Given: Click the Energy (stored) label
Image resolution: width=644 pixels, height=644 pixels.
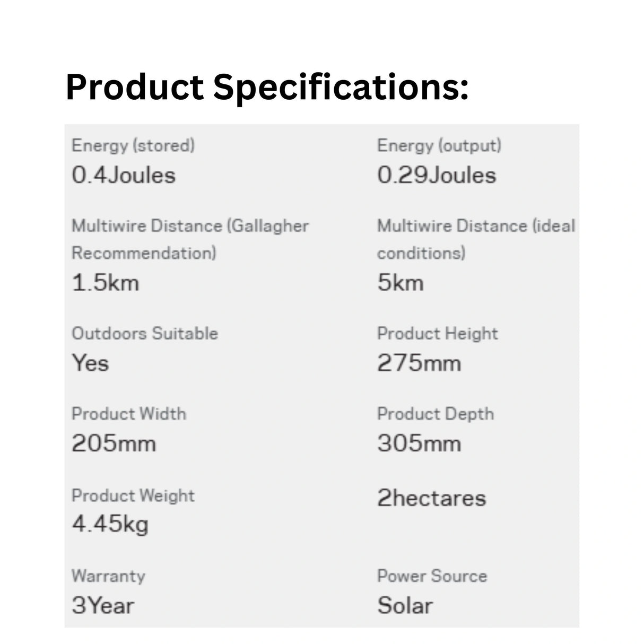Looking at the screenshot, I should 133,145.
